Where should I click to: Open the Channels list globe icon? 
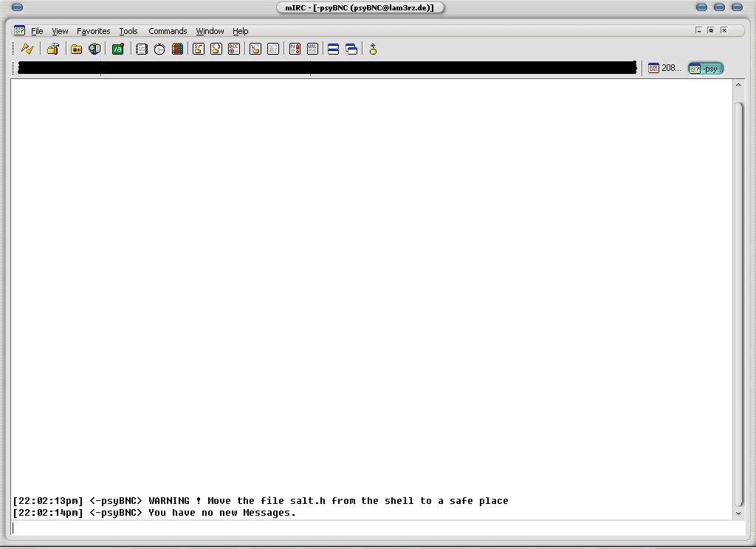coord(94,49)
